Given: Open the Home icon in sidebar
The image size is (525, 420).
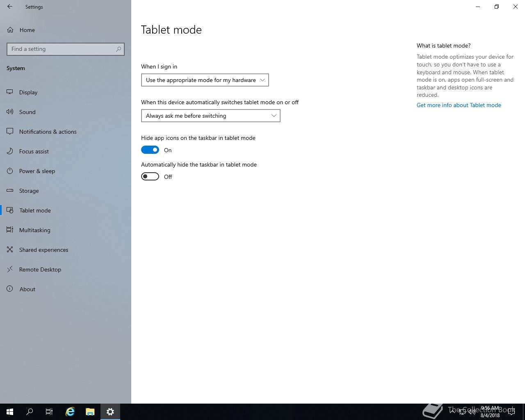Looking at the screenshot, I should (10, 30).
